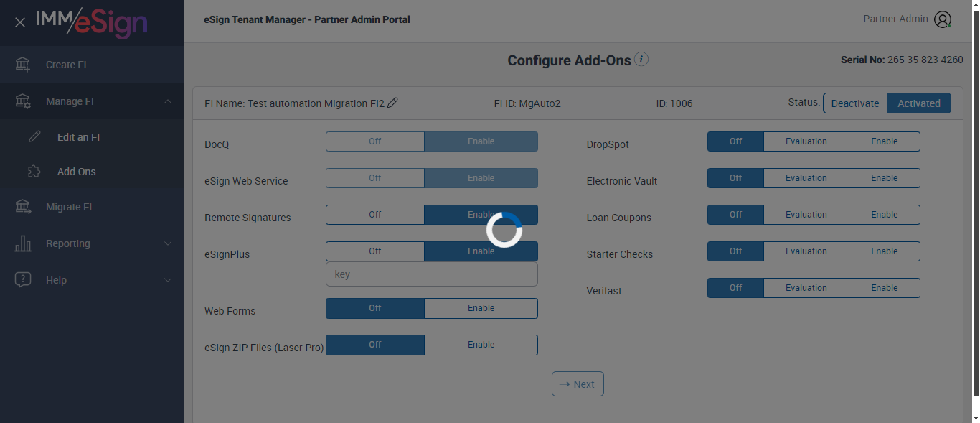
Task: Enable the Web Forms add-on
Action: [481, 308]
